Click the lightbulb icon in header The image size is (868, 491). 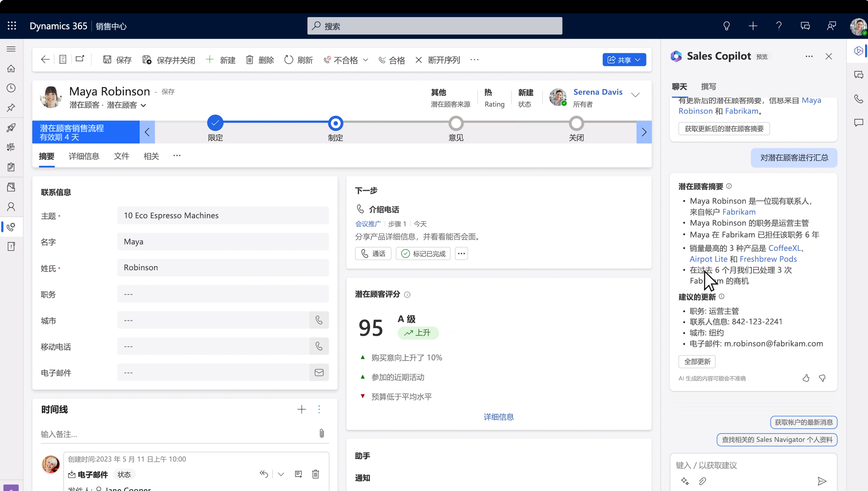[x=726, y=26]
